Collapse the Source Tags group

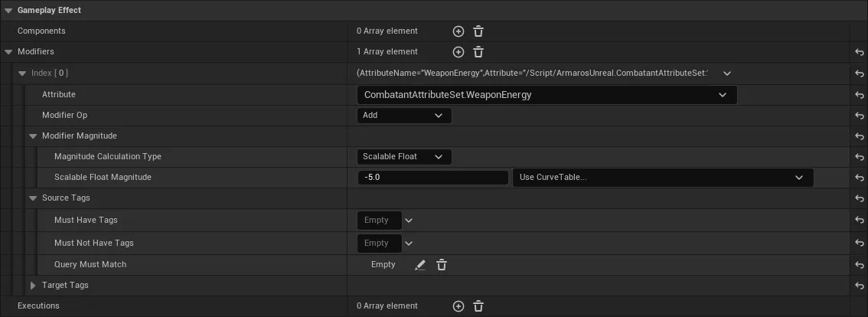point(33,198)
